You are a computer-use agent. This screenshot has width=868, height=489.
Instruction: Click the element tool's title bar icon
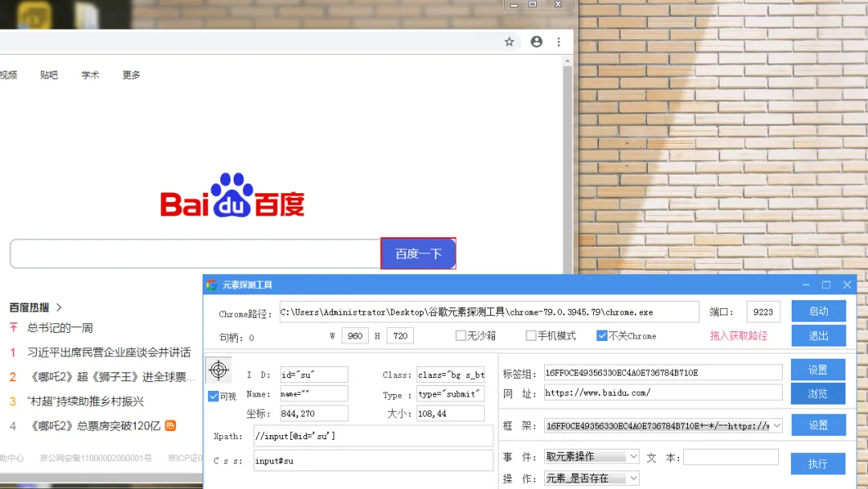pyautogui.click(x=211, y=285)
